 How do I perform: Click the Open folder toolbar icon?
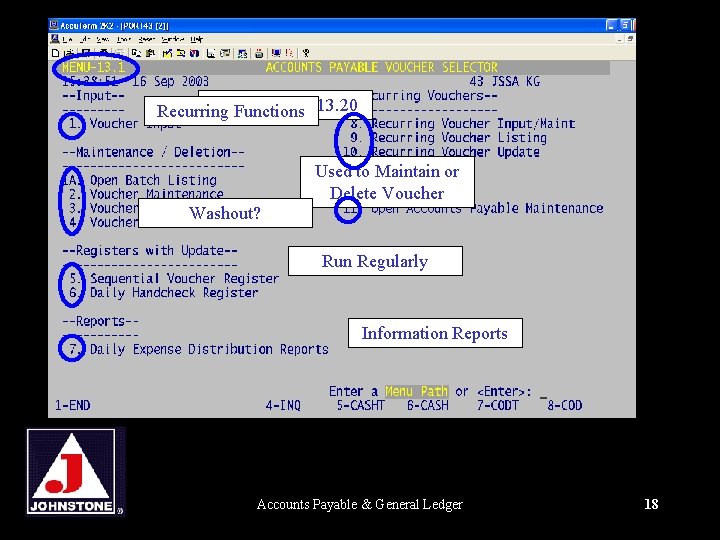pos(69,53)
